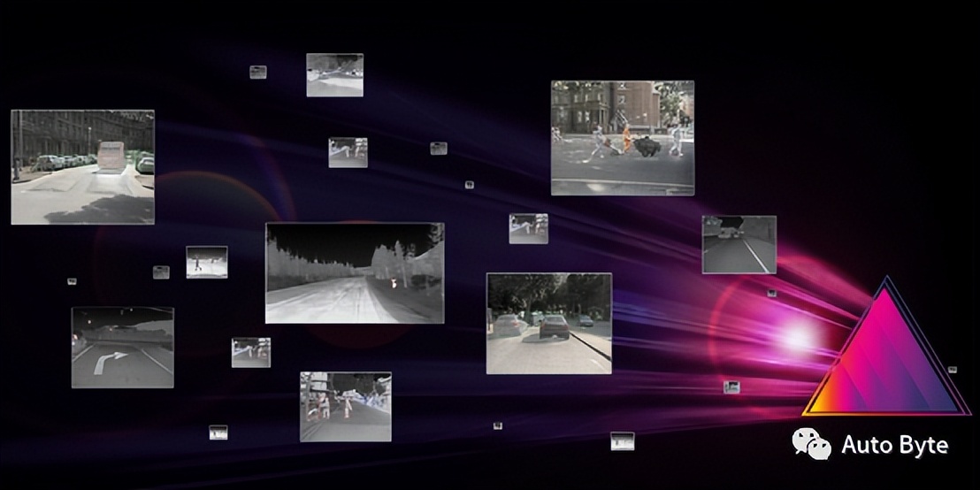Open thermal thumbnail of pedestrians on sidewalk
980x490 pixels.
(345, 406)
